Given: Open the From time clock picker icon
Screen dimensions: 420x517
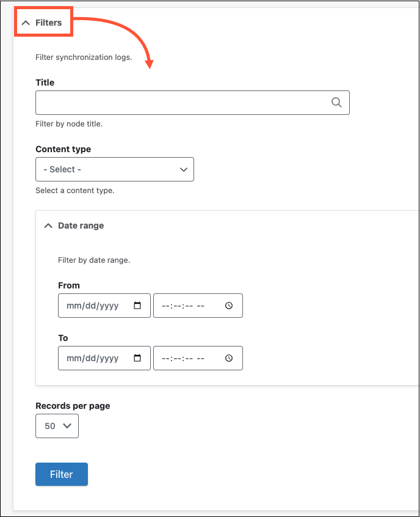Looking at the screenshot, I should [x=229, y=306].
